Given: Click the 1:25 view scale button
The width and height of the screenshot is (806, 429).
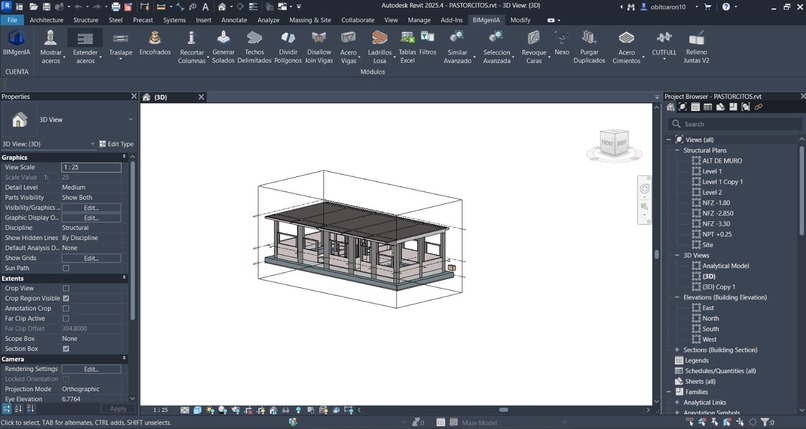Looking at the screenshot, I should 160,410.
